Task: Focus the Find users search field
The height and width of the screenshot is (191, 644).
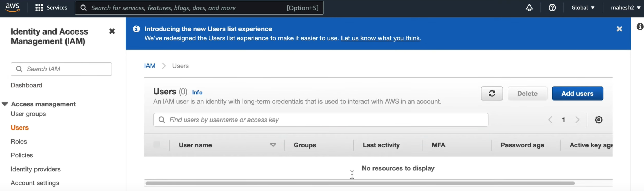Action: click(x=320, y=120)
